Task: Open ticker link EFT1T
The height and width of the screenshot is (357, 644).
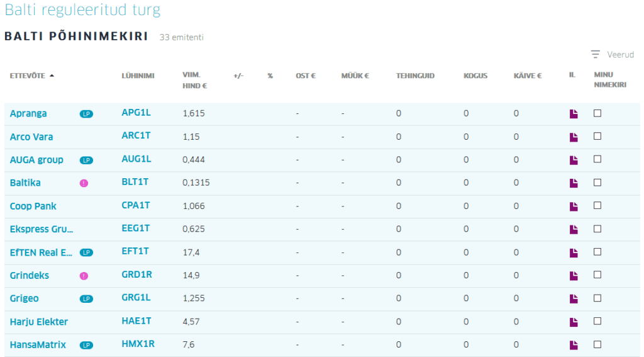Action: pos(135,251)
